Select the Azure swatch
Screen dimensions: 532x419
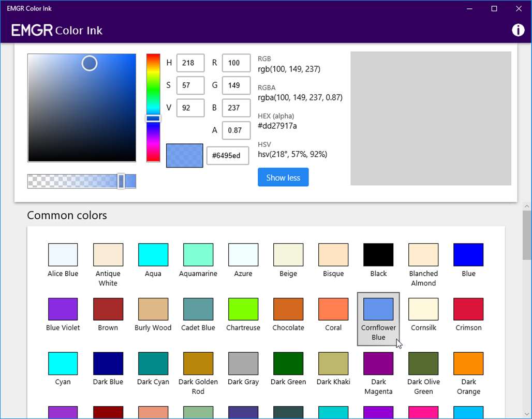tap(243, 255)
